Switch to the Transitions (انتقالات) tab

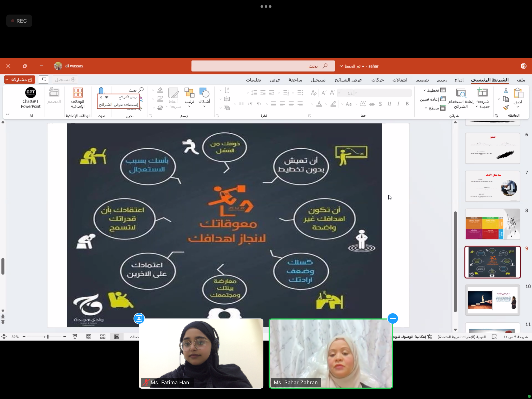click(400, 80)
